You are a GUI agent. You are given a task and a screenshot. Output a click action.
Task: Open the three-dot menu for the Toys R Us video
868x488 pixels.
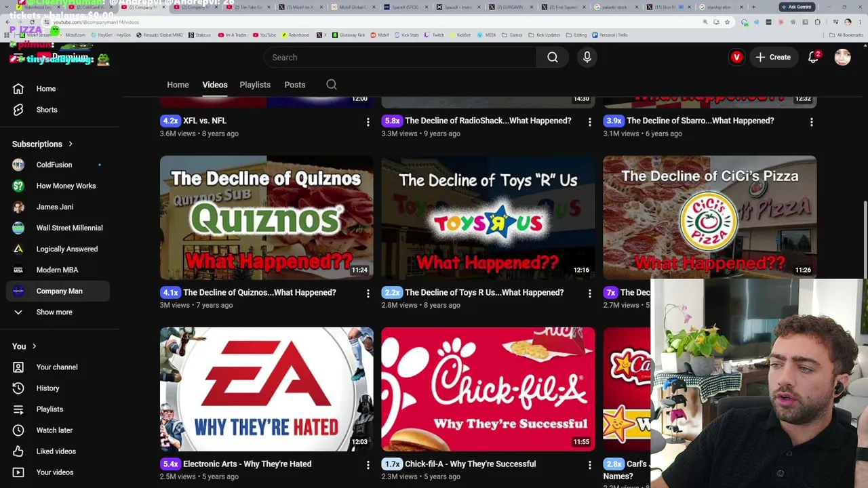click(589, 293)
